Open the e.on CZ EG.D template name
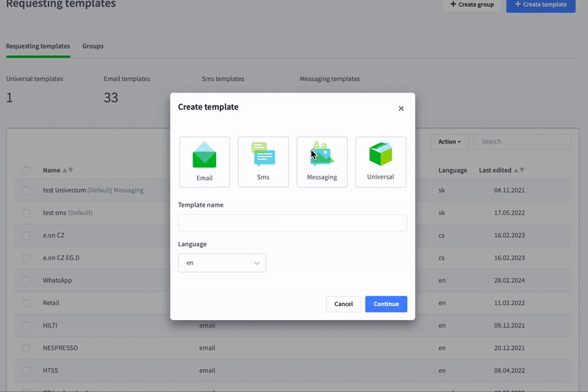 61,257
